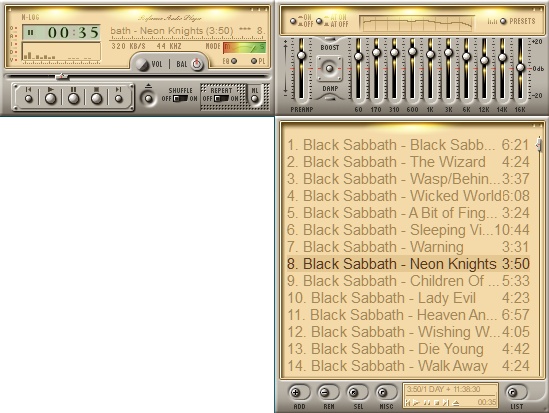
Task: Adjust the 14K band slider
Action: pyautogui.click(x=502, y=69)
